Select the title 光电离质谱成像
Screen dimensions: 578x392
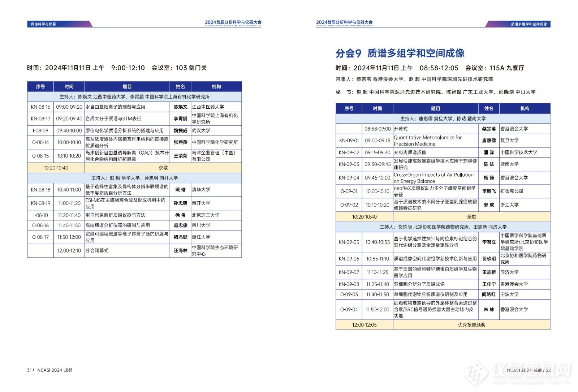[x=410, y=152]
